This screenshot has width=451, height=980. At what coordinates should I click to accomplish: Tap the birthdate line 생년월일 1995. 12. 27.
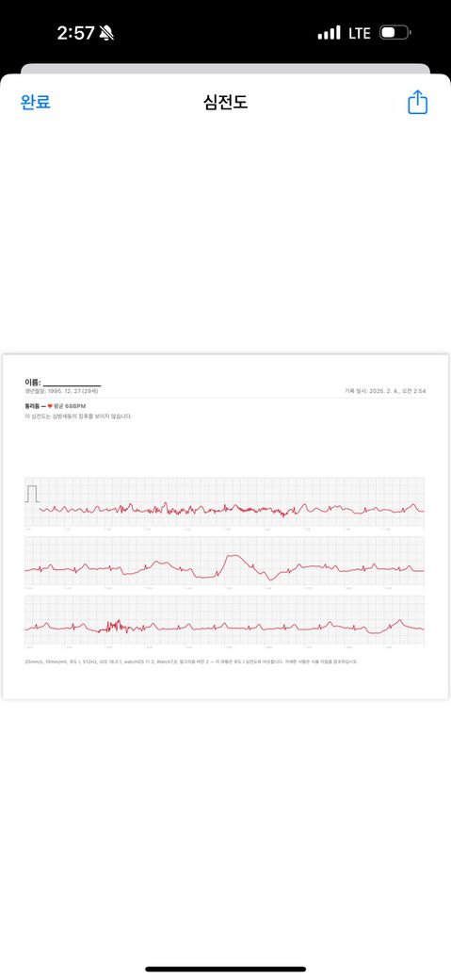tap(61, 391)
